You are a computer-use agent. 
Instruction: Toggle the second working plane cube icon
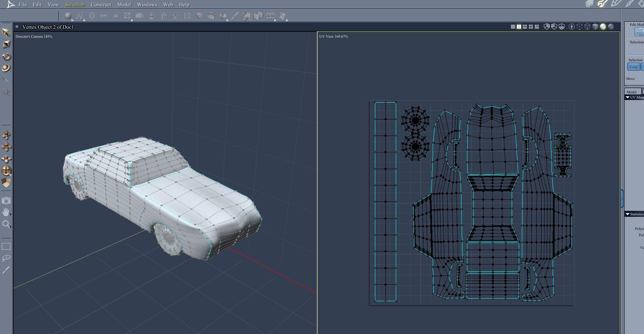tap(554, 26)
